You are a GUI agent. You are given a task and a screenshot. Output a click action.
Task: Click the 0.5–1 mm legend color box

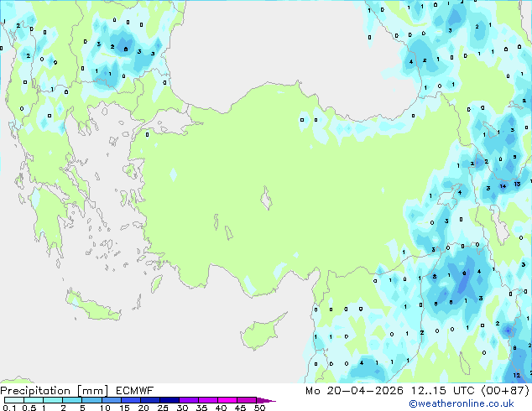(x=34, y=400)
